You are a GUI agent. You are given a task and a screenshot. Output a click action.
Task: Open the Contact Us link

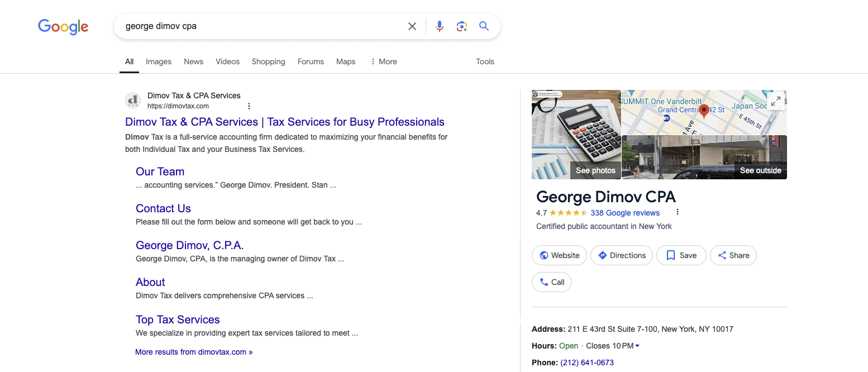point(163,208)
